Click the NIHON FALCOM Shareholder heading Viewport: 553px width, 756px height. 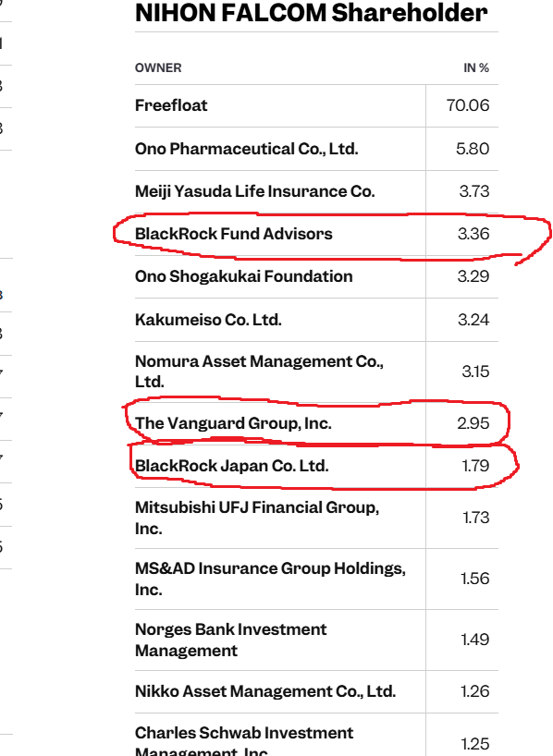pos(312,13)
